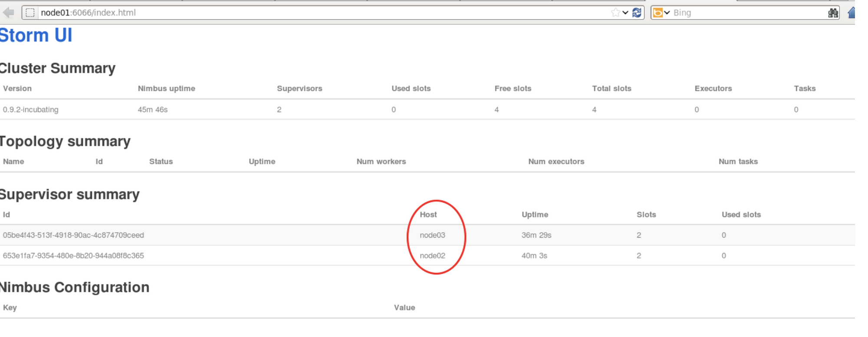The image size is (868, 337).
Task: Click the Topology summary heading
Action: (65, 142)
